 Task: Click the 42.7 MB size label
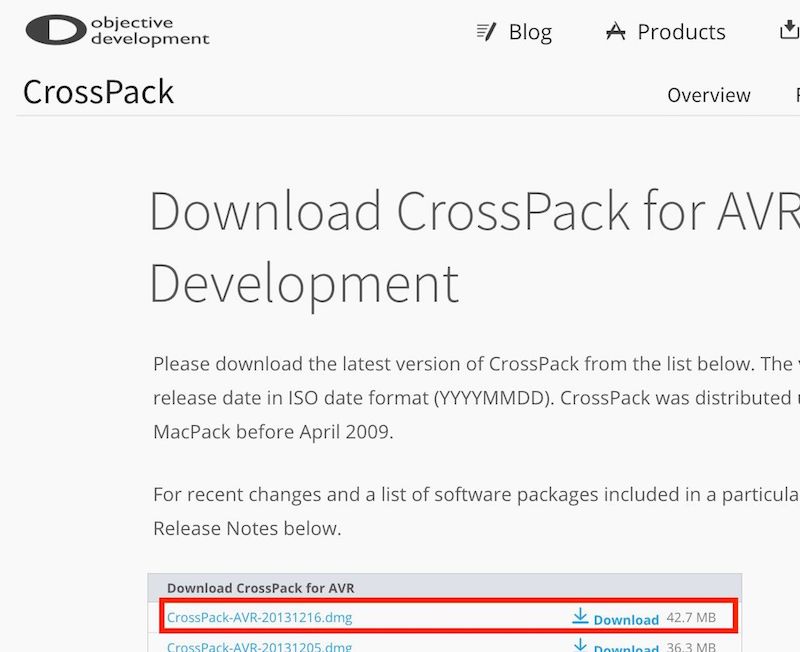pos(691,617)
